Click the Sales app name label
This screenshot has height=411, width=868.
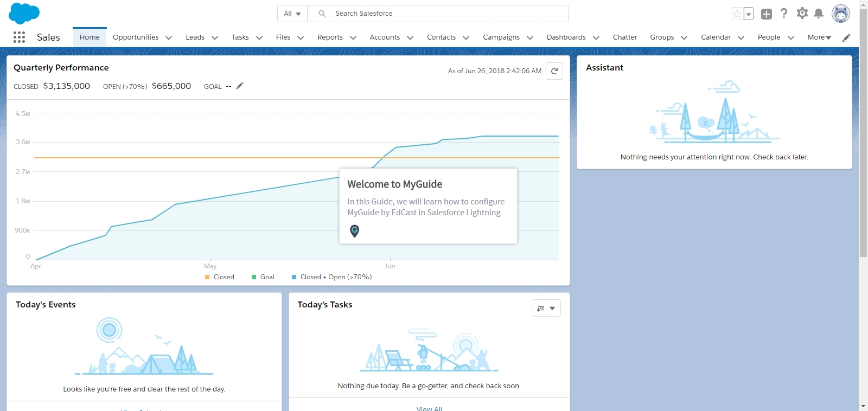point(48,37)
